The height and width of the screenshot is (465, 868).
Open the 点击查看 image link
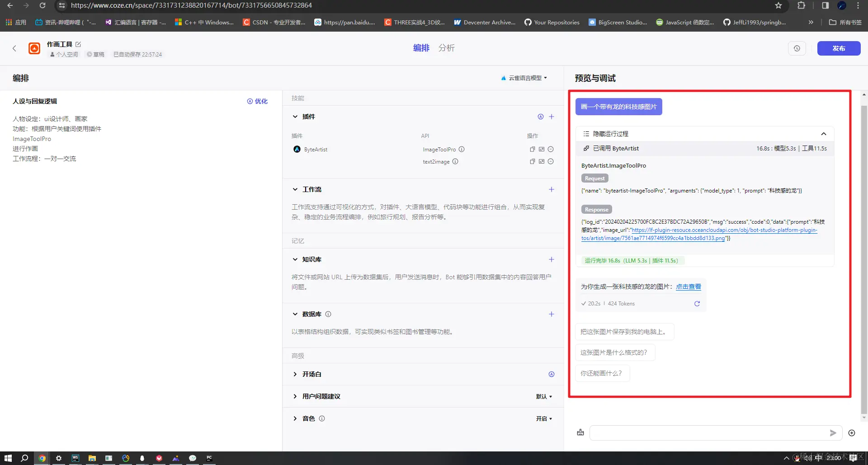point(689,287)
